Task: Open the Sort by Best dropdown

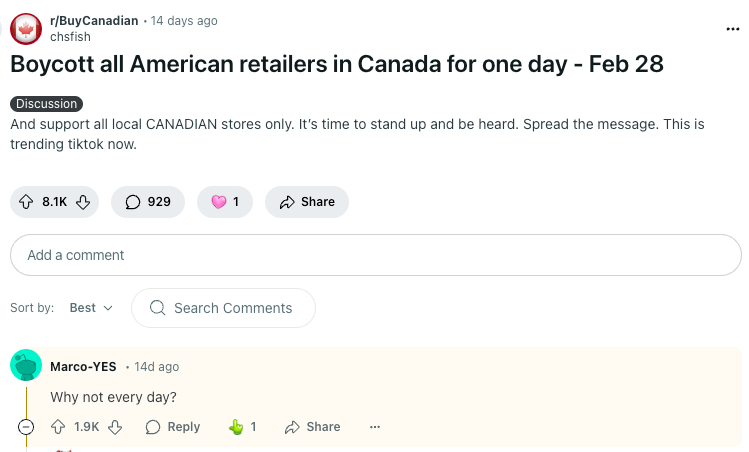Action: click(x=91, y=308)
